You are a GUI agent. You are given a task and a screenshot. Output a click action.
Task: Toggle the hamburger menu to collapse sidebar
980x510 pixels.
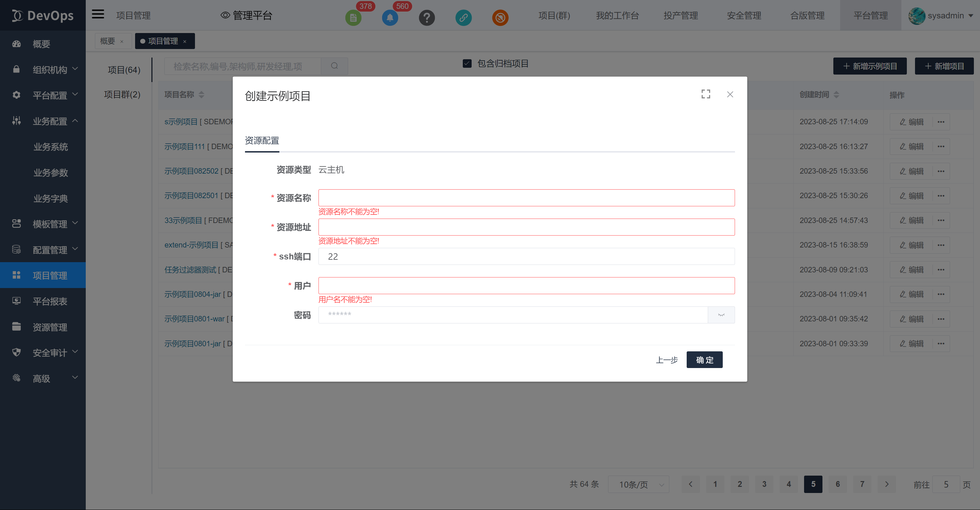[x=98, y=14]
